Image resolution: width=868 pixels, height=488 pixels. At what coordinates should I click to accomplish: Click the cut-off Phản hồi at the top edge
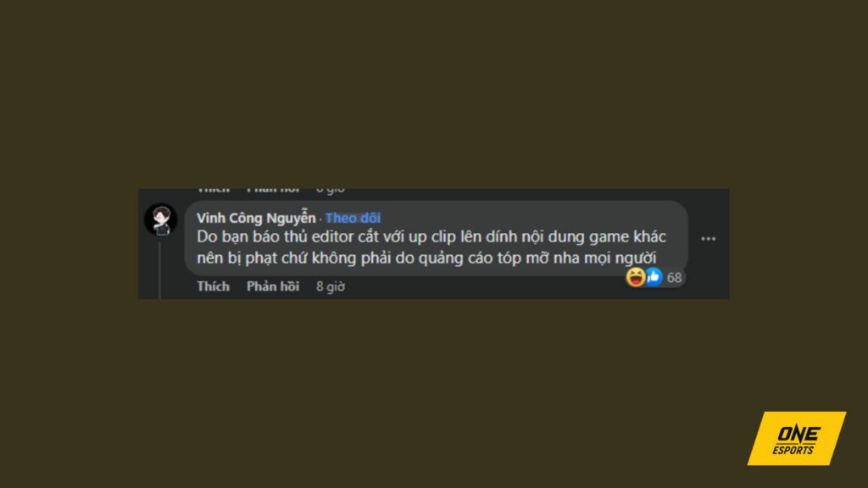[x=273, y=191]
